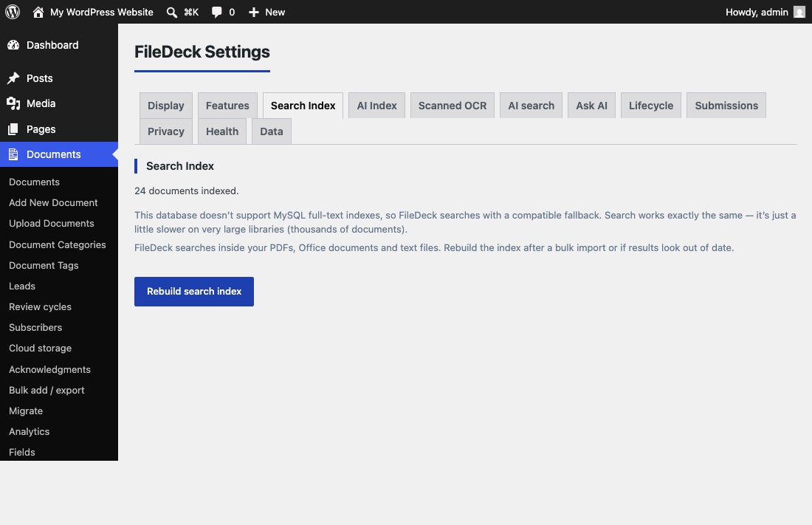Click the comments count 0
Image resolution: width=812 pixels, height=525 pixels.
point(232,12)
